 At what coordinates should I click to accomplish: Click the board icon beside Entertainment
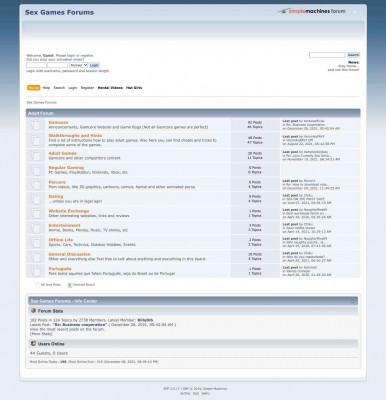(x=35, y=228)
